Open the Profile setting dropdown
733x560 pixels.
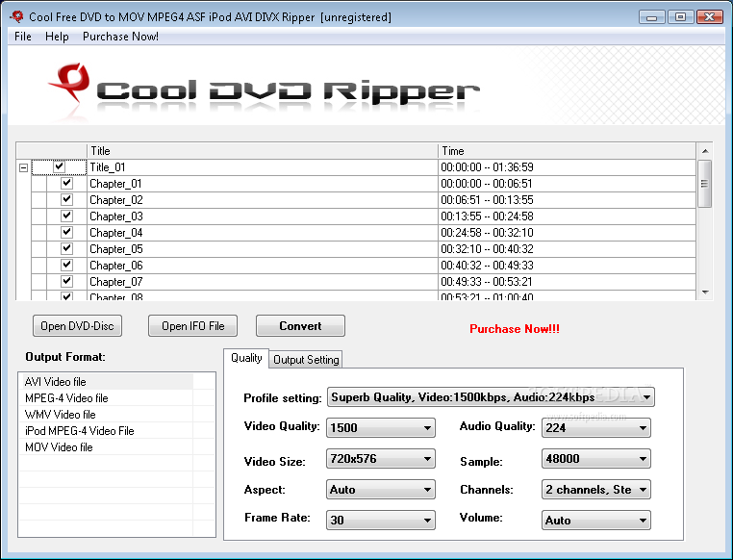tap(491, 397)
